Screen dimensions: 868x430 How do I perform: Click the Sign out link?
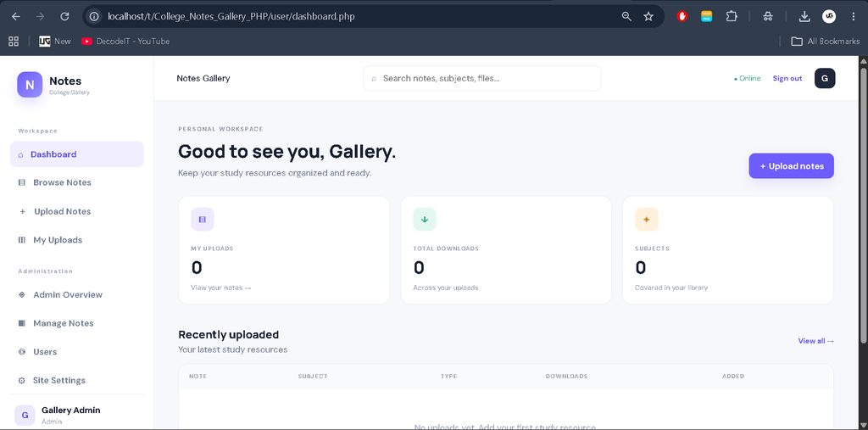click(x=787, y=79)
